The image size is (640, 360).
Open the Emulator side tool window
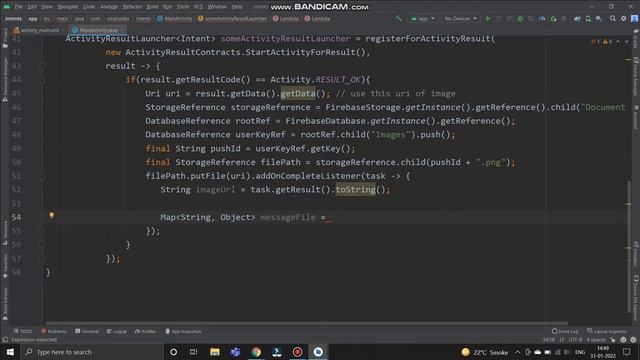click(x=636, y=254)
